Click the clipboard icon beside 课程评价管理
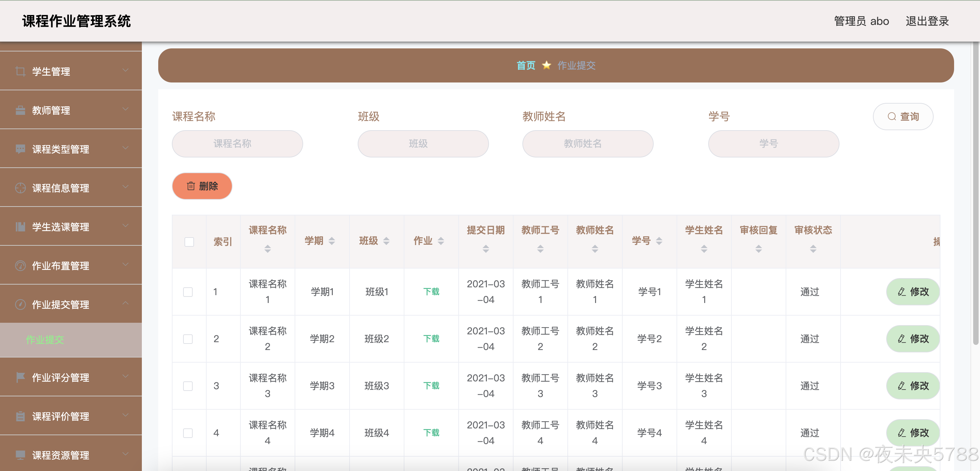Viewport: 980px width, 471px height. pyautogui.click(x=20, y=416)
